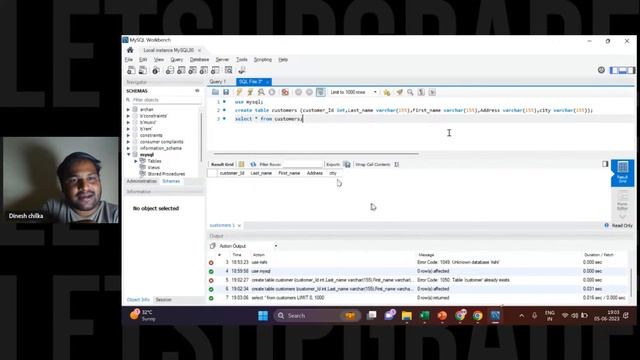Beautify the query with the broom icon
The height and width of the screenshot is (360, 640).
pyautogui.click(x=399, y=92)
